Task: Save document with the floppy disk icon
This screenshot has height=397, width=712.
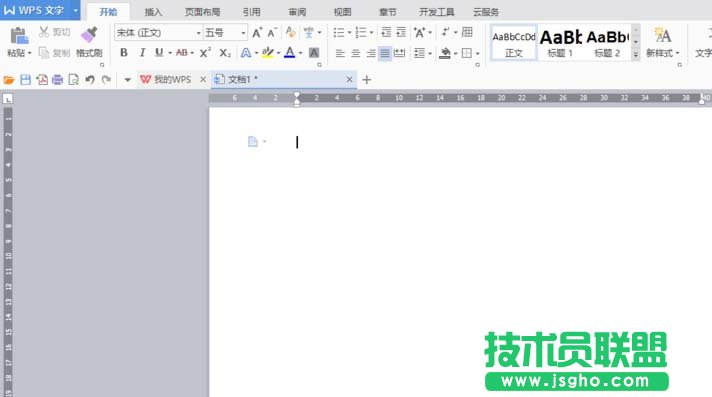Action: click(x=25, y=80)
